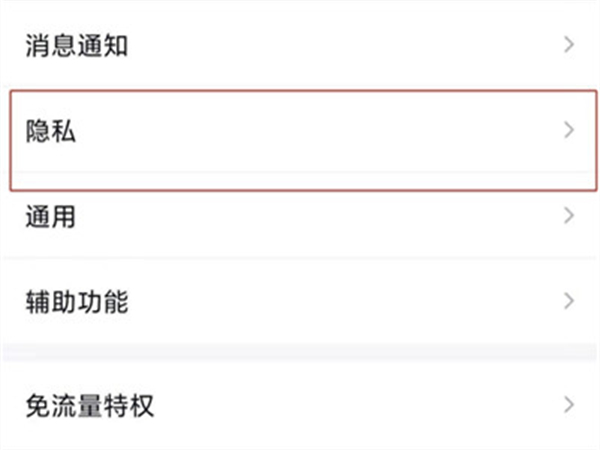Click the empty middle of 辅助功能 row
The height and width of the screenshot is (450, 600).
click(340, 301)
